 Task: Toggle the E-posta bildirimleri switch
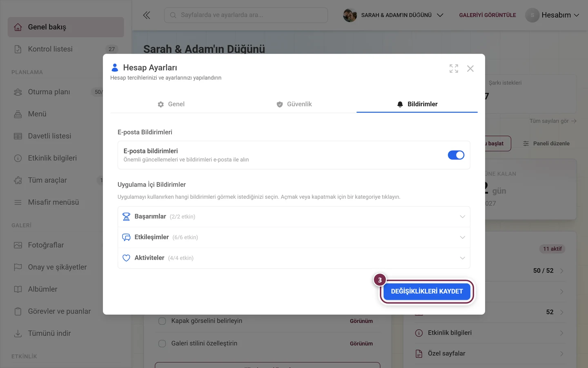(x=456, y=155)
